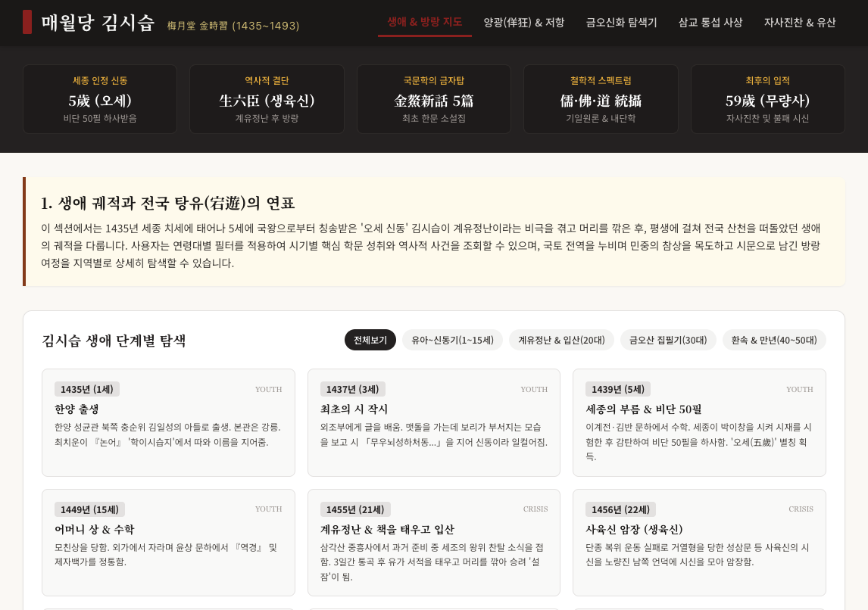The image size is (868, 610).
Task: Click the 세종의 부름 & 비단 50필 card
Action: [699, 422]
